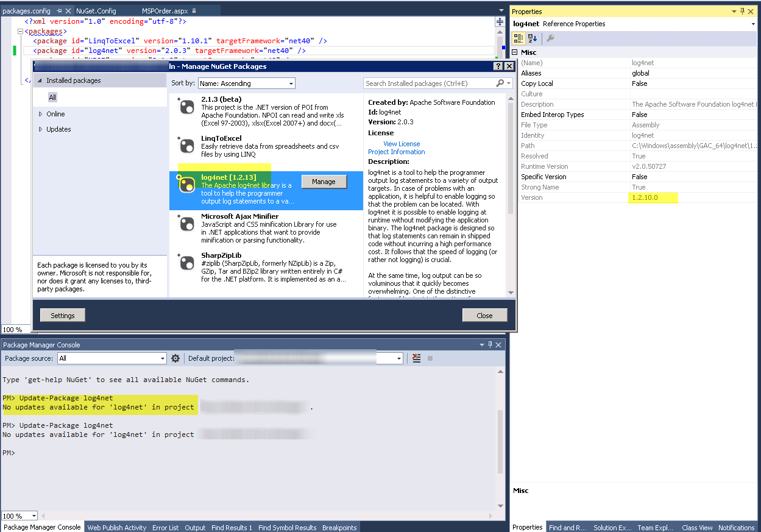Click Manage button for log4net
761x532 pixels.
pyautogui.click(x=324, y=182)
